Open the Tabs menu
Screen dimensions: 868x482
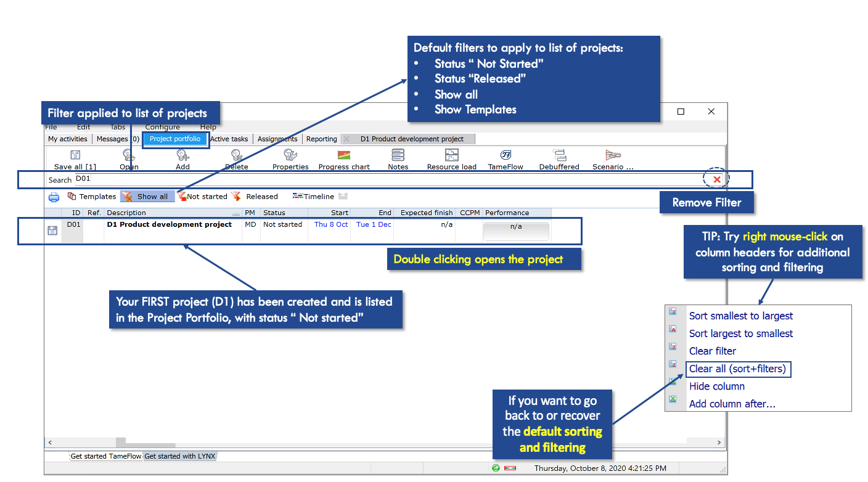(x=118, y=127)
